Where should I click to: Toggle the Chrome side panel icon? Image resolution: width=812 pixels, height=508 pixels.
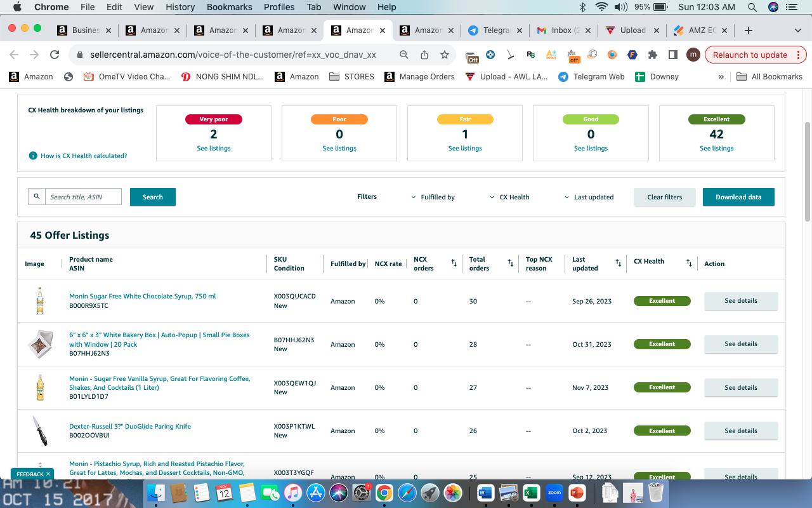[x=673, y=55]
